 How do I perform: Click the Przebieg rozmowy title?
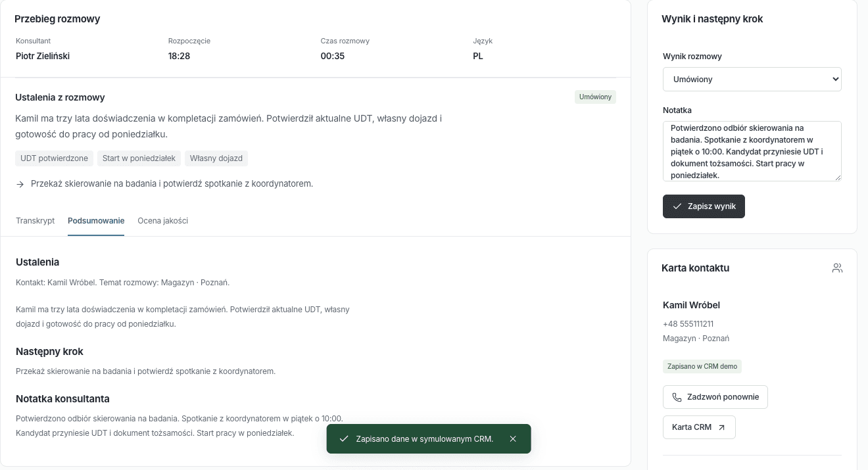57,19
